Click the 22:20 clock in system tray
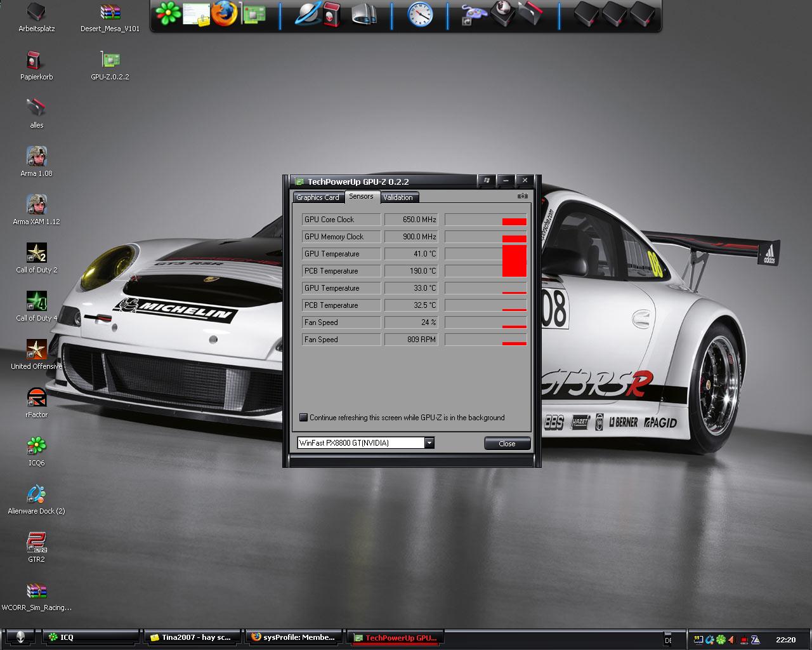This screenshot has width=812, height=650. point(785,640)
